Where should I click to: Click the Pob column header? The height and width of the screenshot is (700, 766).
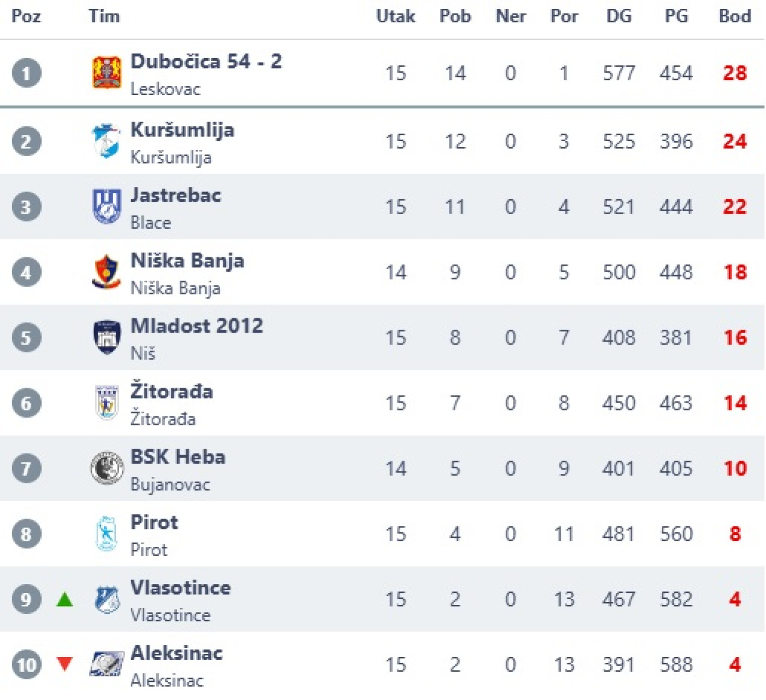pos(455,16)
